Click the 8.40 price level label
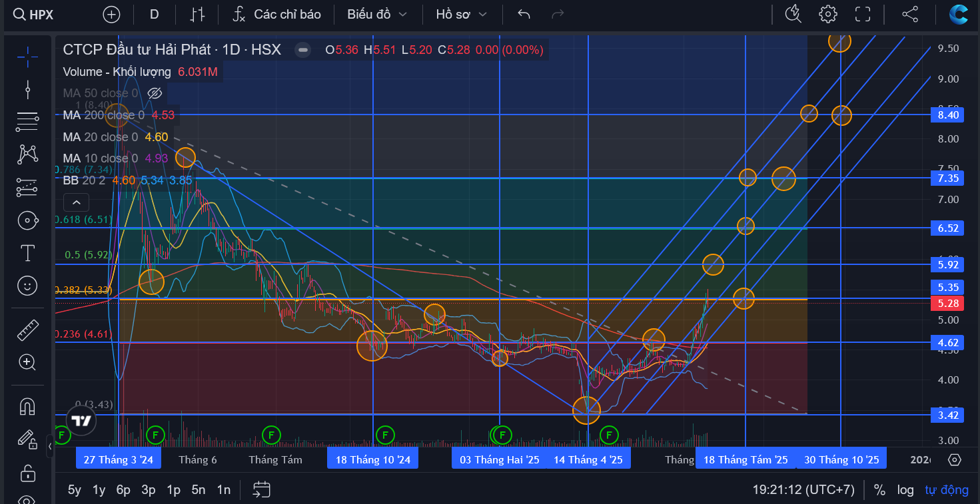Viewport: 980px width, 504px height. click(x=948, y=115)
